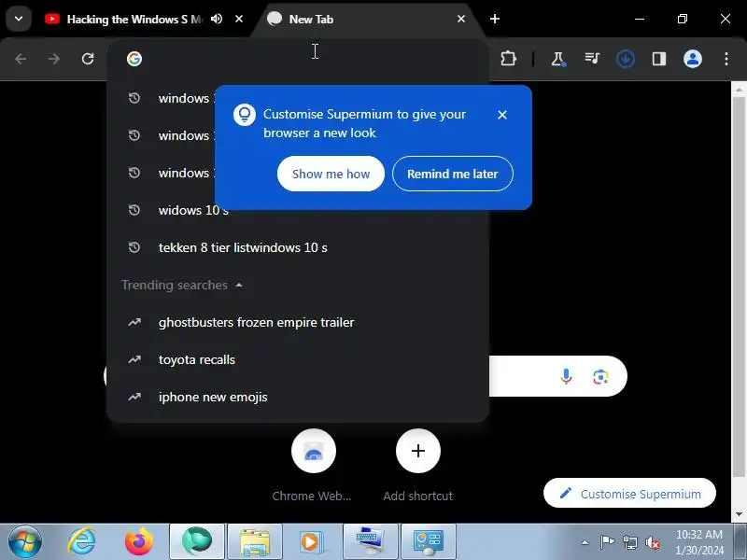Open the Extensions puzzle icon
The height and width of the screenshot is (560, 747).
(x=508, y=59)
